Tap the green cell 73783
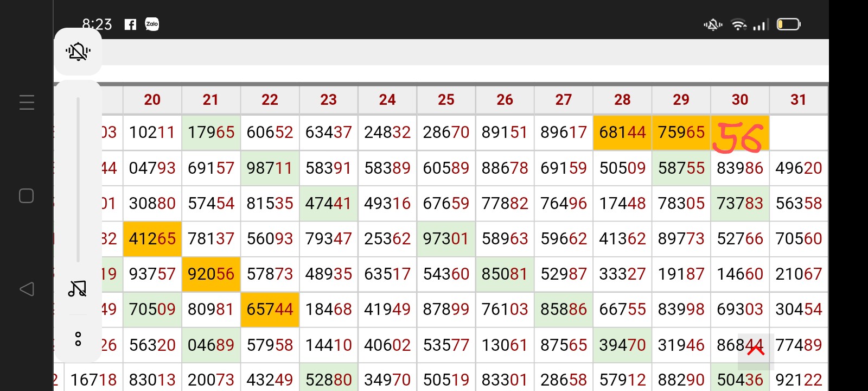Image resolution: width=868 pixels, height=391 pixels. click(740, 204)
